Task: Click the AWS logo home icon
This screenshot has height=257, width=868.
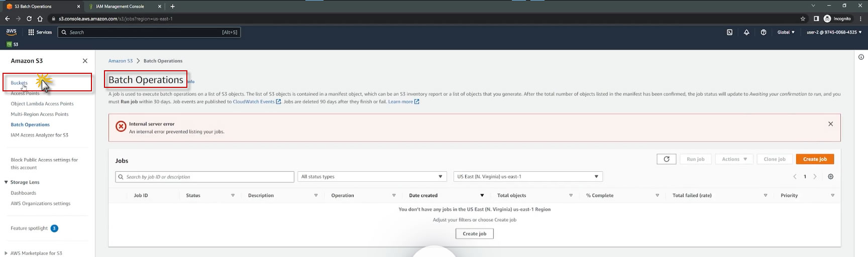Action: point(11,32)
